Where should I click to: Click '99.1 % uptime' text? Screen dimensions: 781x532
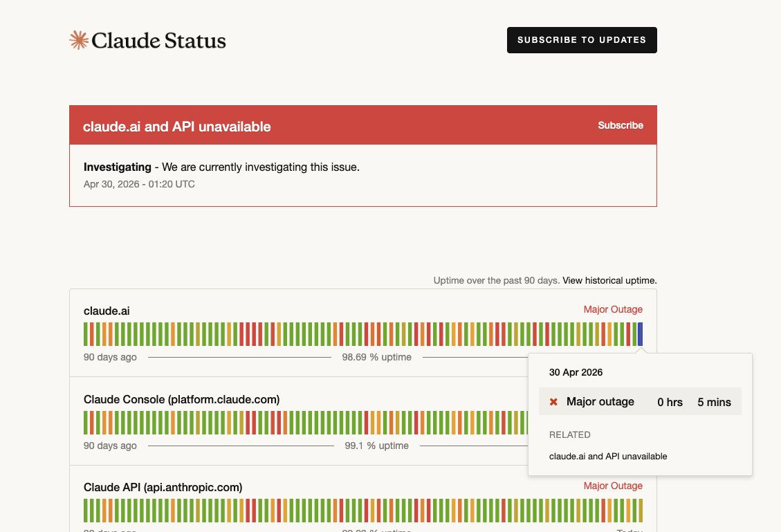point(376,446)
